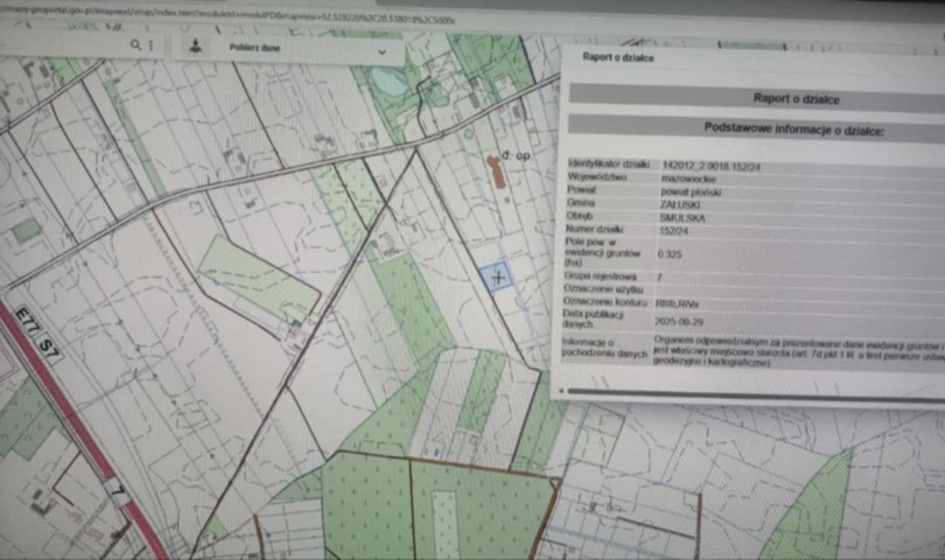945x560 pixels.
Task: Click the orange building near 'd. op.'
Action: point(496,171)
